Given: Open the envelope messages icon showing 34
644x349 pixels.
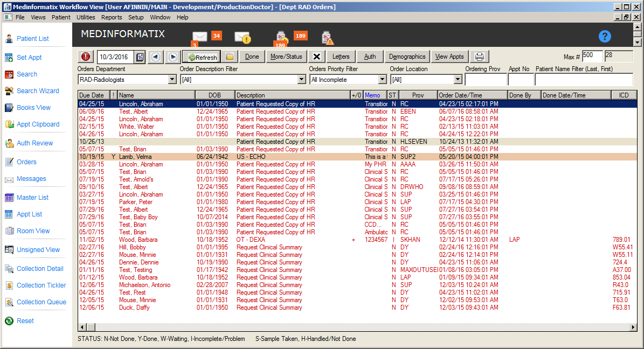Looking at the screenshot, I should click(x=200, y=37).
